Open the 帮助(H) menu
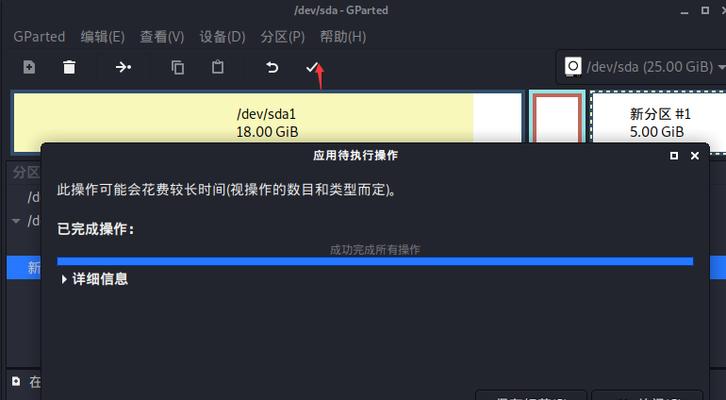 coord(343,37)
